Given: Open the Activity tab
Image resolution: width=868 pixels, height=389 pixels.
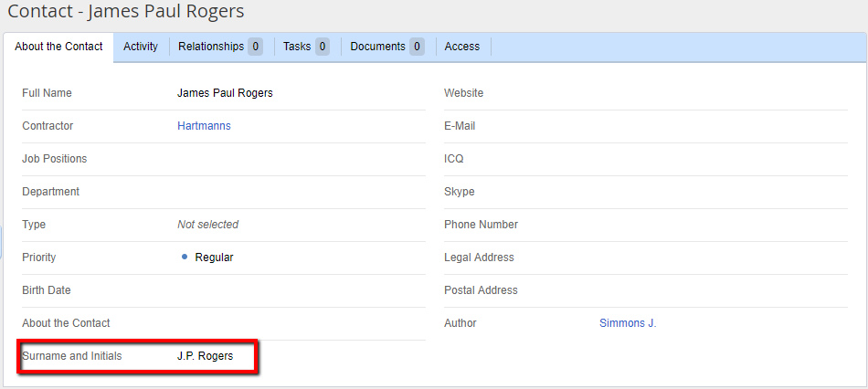Looking at the screenshot, I should [141, 47].
